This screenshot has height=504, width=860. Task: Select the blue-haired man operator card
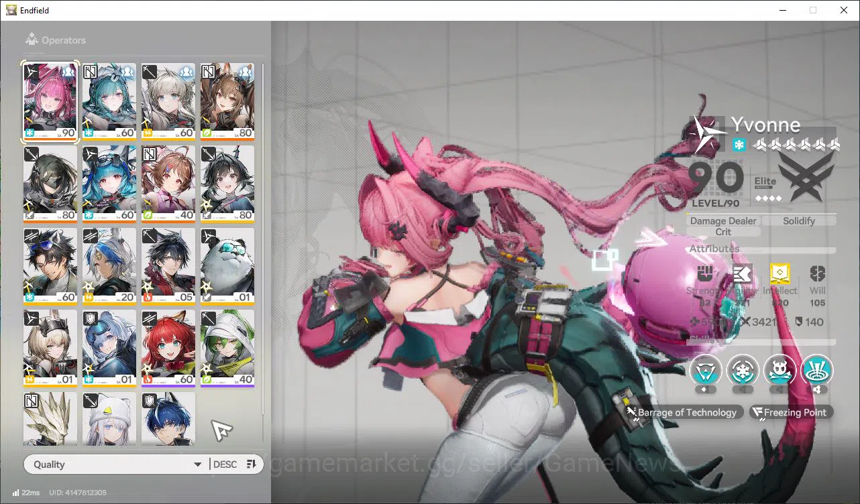[x=168, y=419]
